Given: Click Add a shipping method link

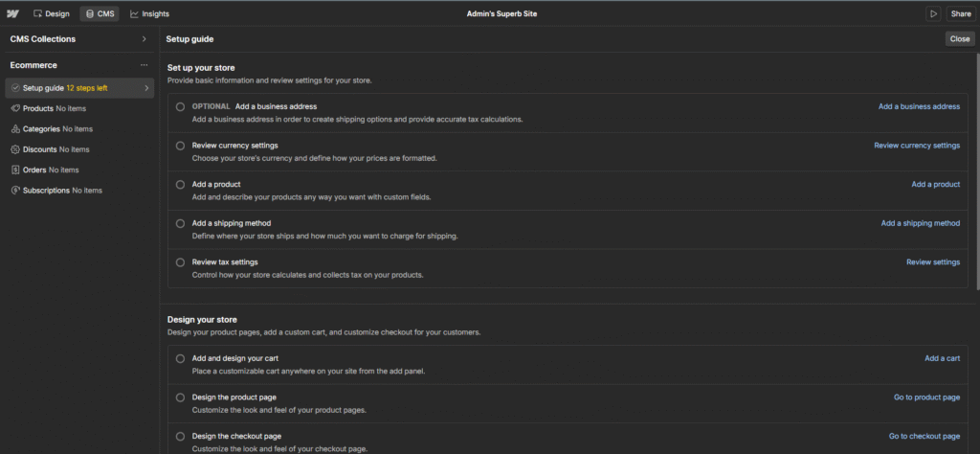Looking at the screenshot, I should coord(921,223).
